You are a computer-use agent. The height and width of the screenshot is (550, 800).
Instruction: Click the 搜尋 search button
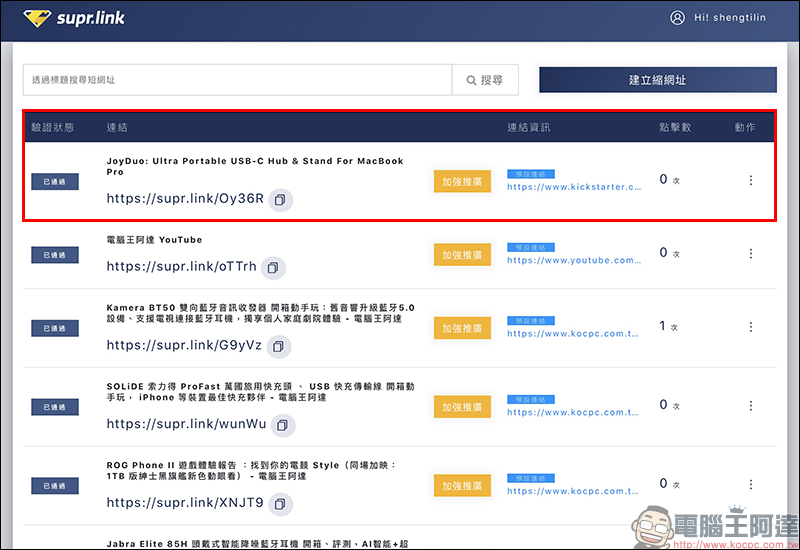click(x=485, y=80)
